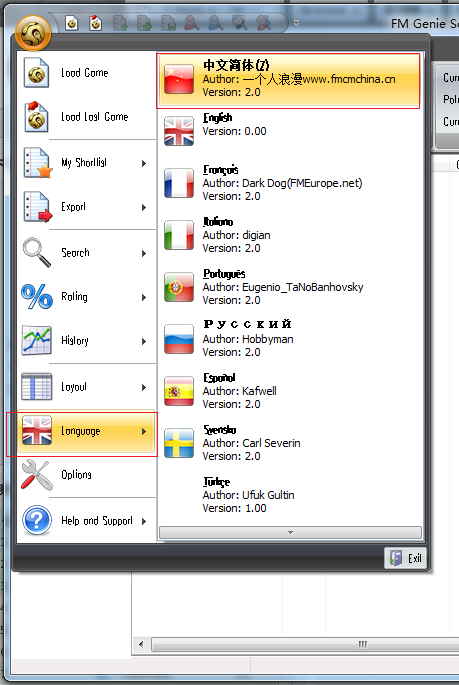Image resolution: width=459 pixels, height=685 pixels.
Task: Open the Rating percent icon menu
Action: pos(37,297)
